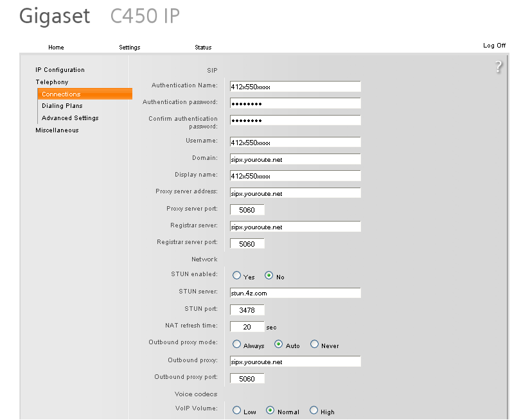Open the Home tab
530x420 pixels.
[56, 48]
